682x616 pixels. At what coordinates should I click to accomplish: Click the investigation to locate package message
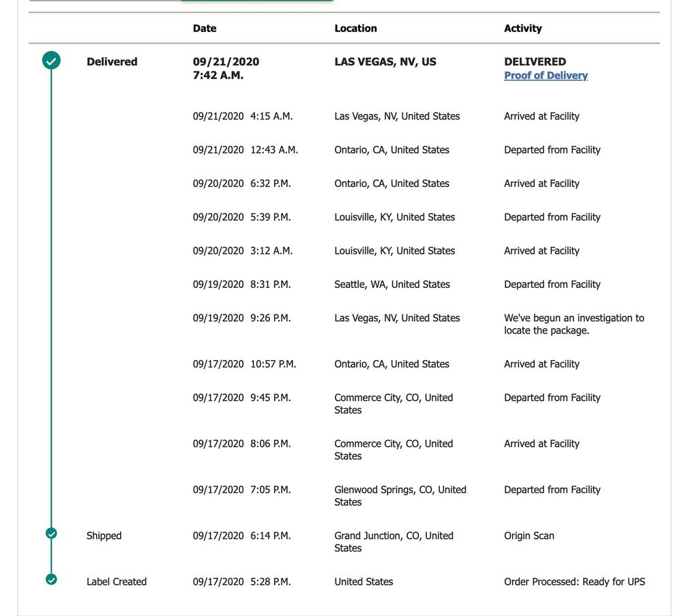click(574, 324)
